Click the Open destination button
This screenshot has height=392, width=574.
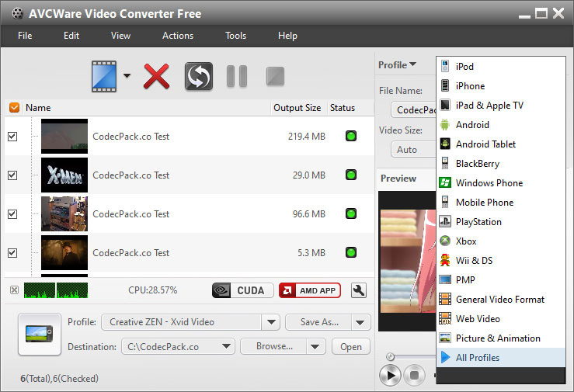(x=351, y=346)
